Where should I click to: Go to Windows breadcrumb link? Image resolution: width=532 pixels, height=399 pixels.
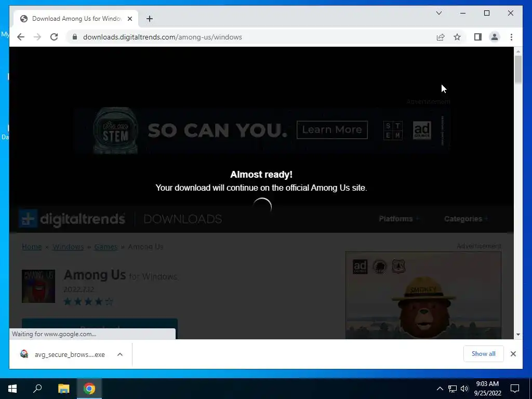[x=68, y=247]
